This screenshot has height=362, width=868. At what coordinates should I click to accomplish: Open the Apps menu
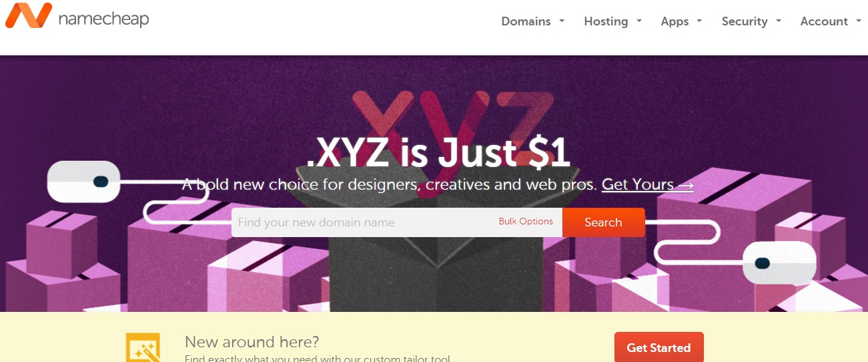(675, 21)
